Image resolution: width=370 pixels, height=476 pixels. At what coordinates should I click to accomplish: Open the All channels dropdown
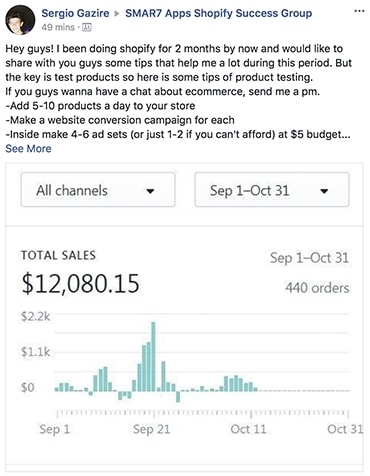pos(98,190)
